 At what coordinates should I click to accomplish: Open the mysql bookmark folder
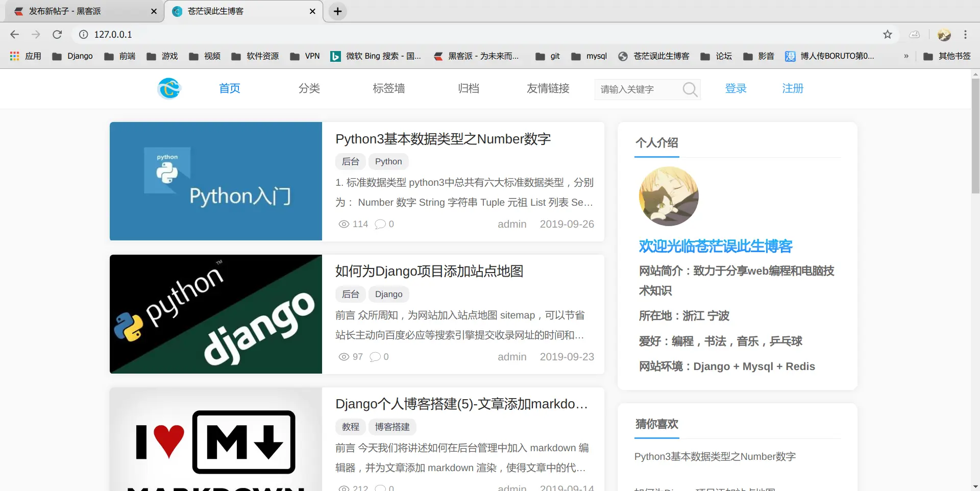(x=589, y=56)
